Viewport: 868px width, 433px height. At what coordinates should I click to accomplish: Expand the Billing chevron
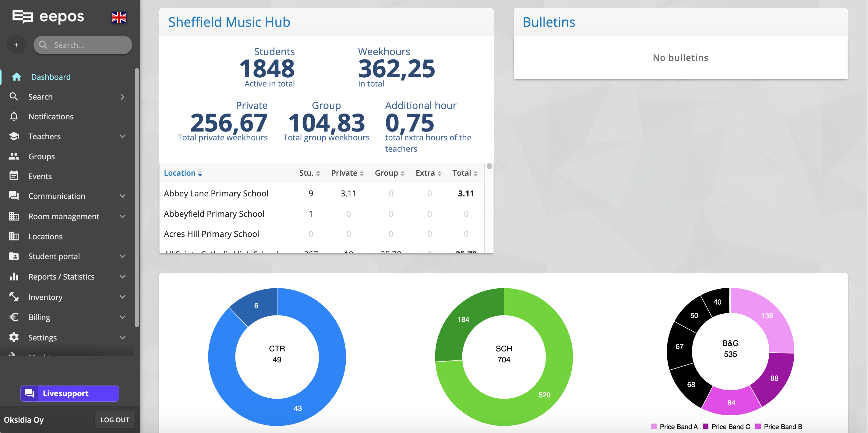123,317
